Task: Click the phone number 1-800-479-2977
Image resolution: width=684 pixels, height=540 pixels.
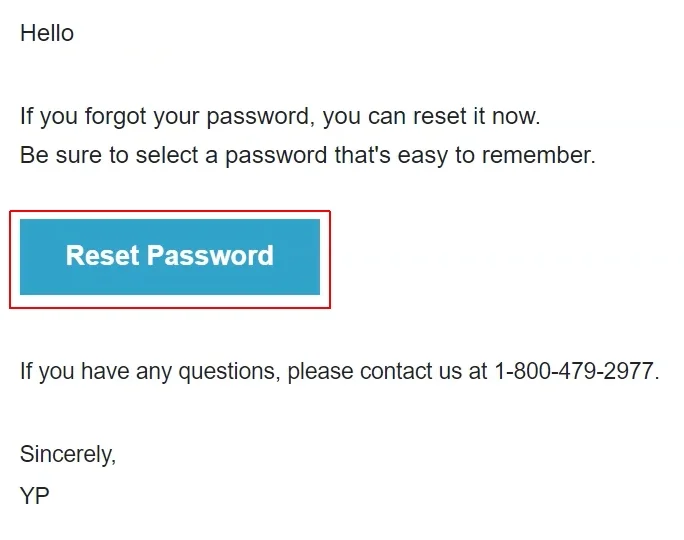Action: (x=575, y=372)
